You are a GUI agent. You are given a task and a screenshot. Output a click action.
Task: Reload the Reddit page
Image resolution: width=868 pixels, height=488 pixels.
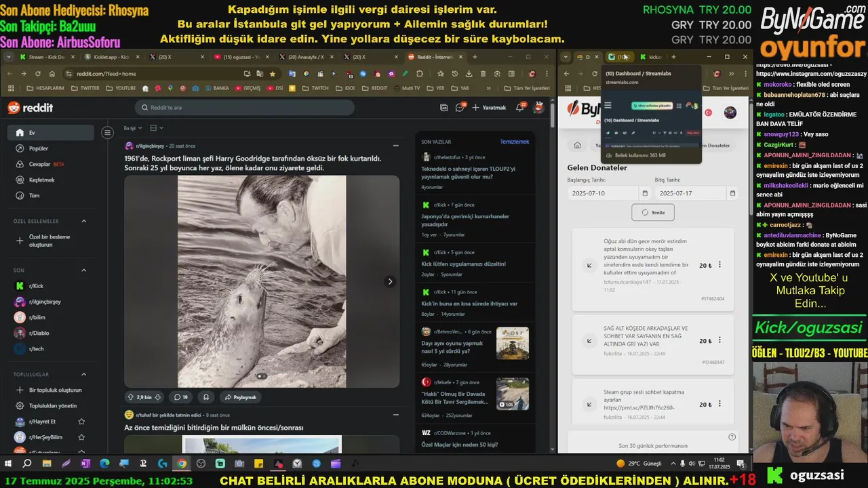[x=37, y=73]
